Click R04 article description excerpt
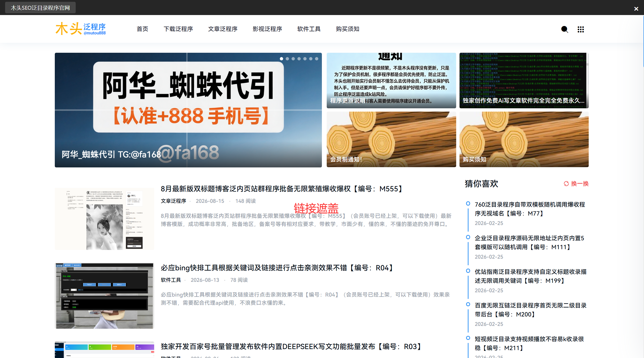The image size is (644, 358). (x=305, y=299)
